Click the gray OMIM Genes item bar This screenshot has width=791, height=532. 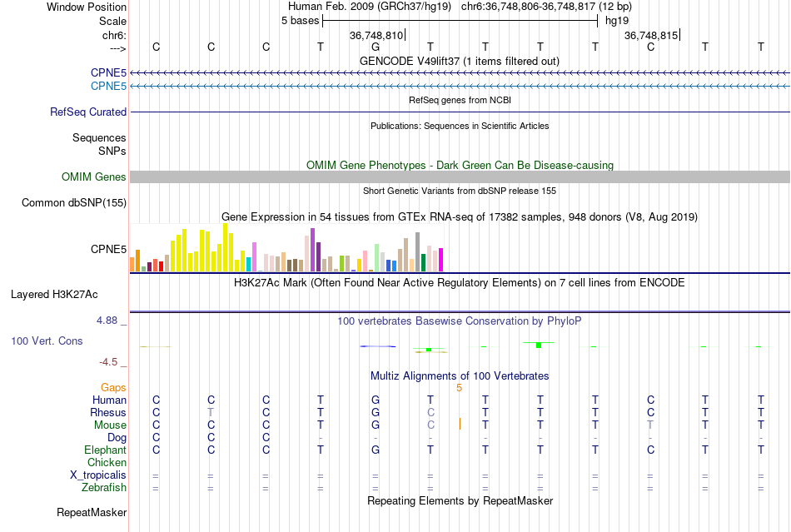460,177
